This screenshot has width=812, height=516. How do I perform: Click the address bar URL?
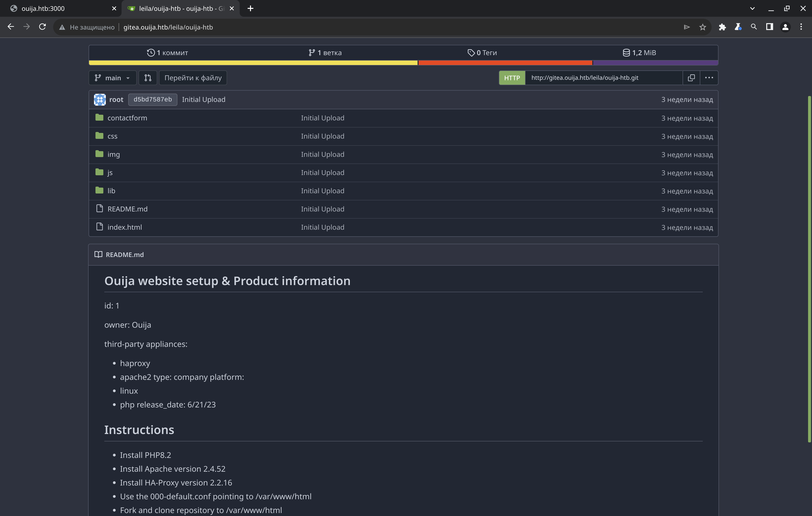[x=168, y=27]
